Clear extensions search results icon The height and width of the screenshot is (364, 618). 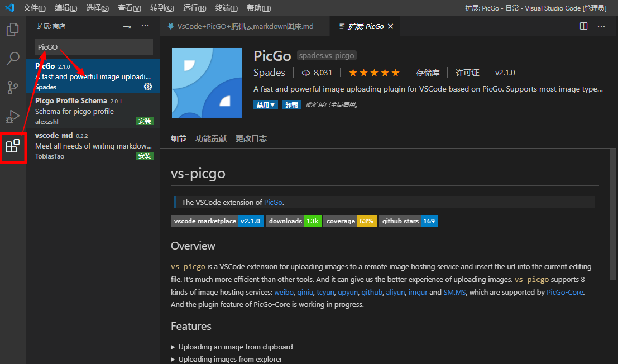(127, 26)
